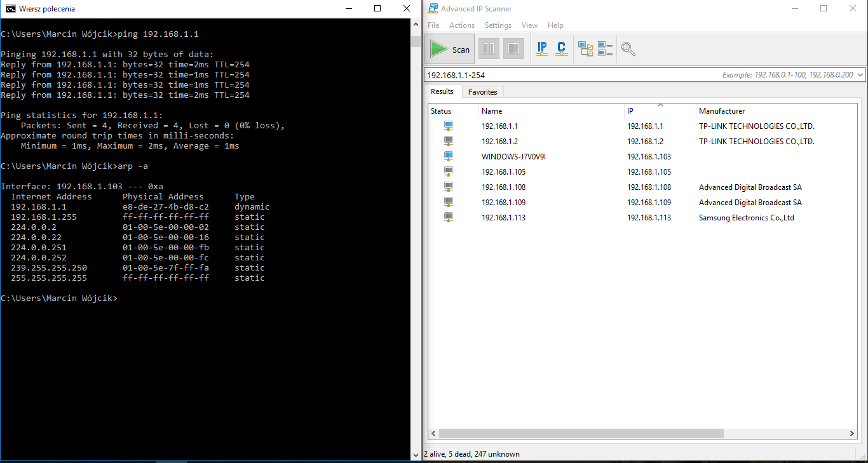Switch to the Favorites tab
868x463 pixels.
pos(482,92)
